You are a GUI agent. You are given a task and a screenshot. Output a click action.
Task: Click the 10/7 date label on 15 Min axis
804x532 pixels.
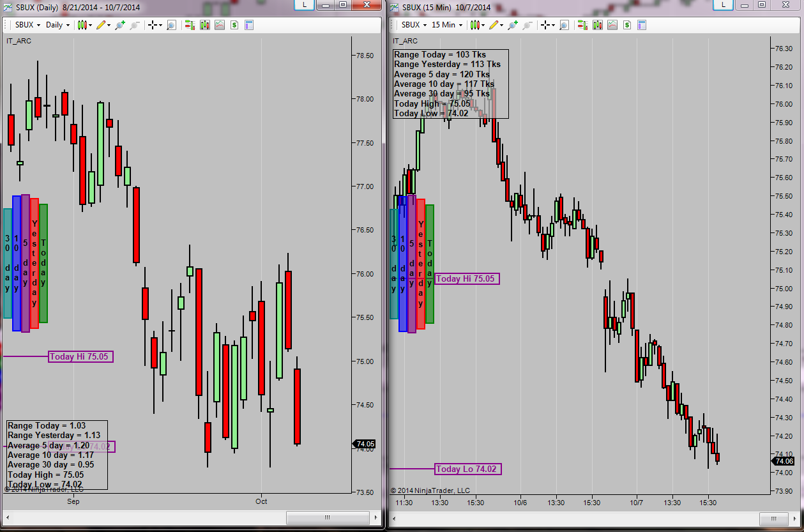point(636,502)
